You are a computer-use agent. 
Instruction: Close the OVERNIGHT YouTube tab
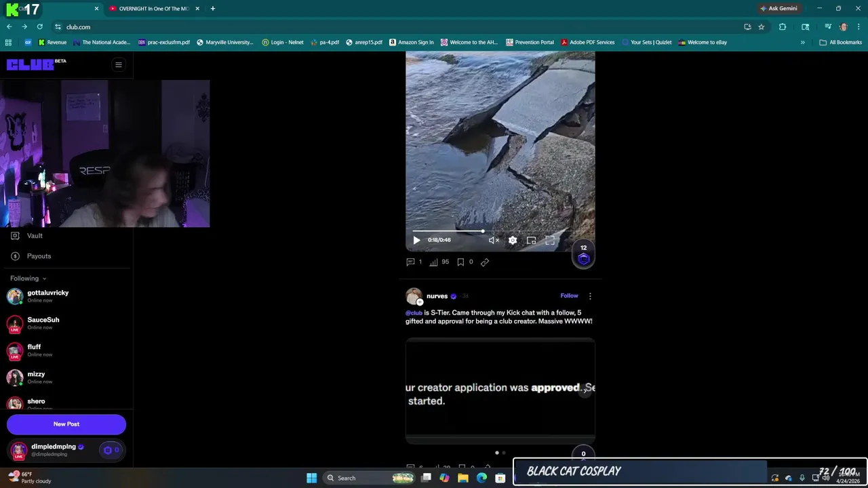click(197, 9)
